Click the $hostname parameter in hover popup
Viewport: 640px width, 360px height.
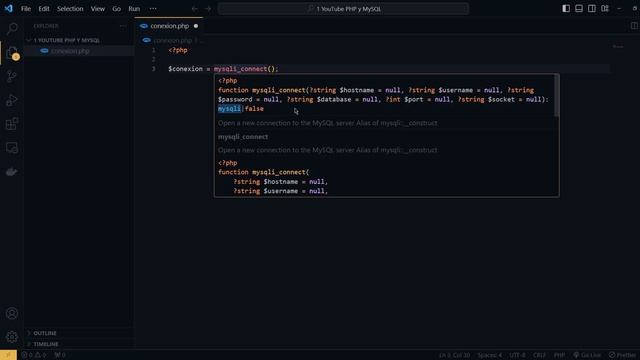[x=357, y=90]
